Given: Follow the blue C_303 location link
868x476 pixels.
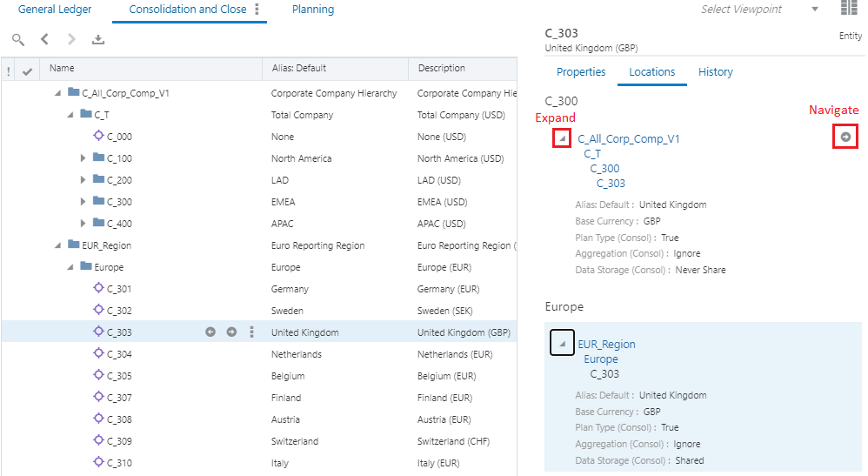Looking at the screenshot, I should tap(611, 184).
